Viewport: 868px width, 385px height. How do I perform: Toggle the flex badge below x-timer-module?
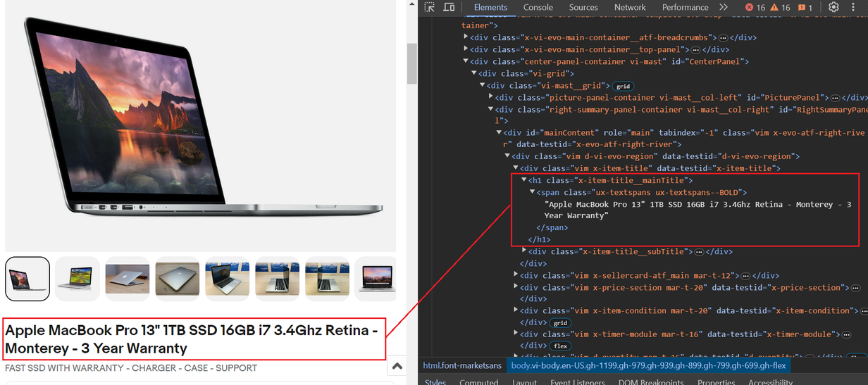tap(561, 346)
